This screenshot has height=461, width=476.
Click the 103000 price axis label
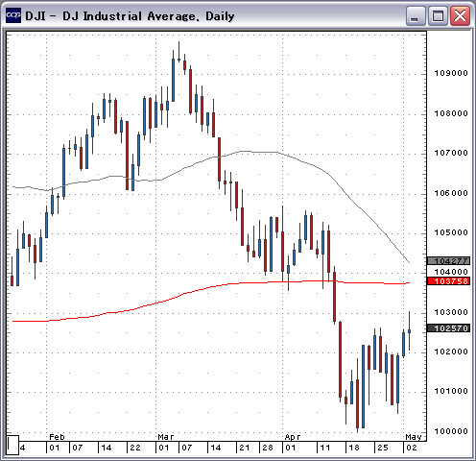click(x=451, y=312)
